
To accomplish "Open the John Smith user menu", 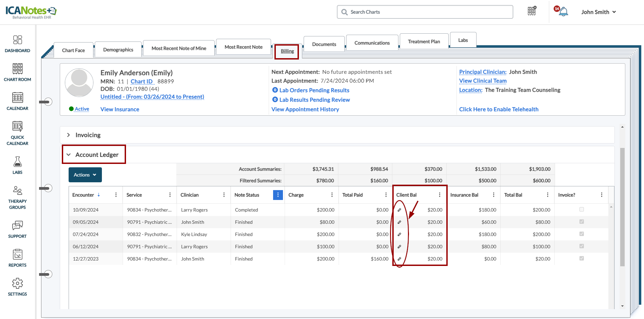I will pyautogui.click(x=598, y=12).
